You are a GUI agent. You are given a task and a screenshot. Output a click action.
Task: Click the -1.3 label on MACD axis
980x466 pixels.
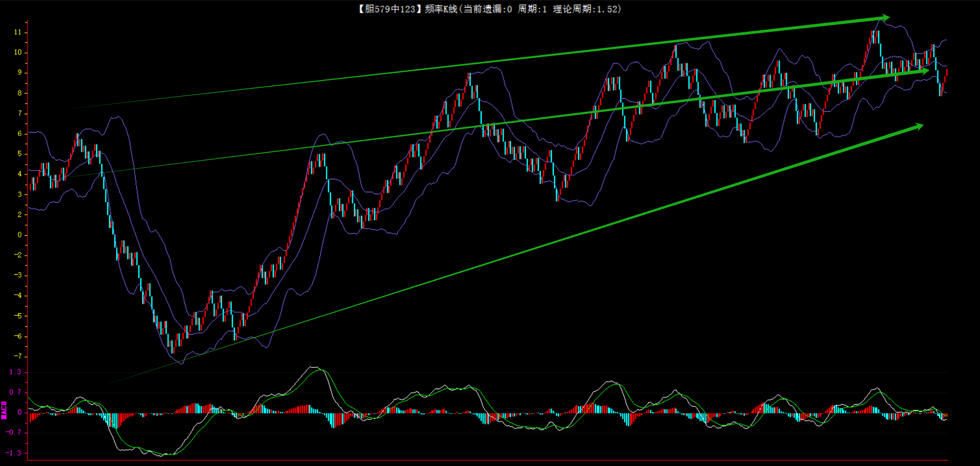click(x=14, y=453)
